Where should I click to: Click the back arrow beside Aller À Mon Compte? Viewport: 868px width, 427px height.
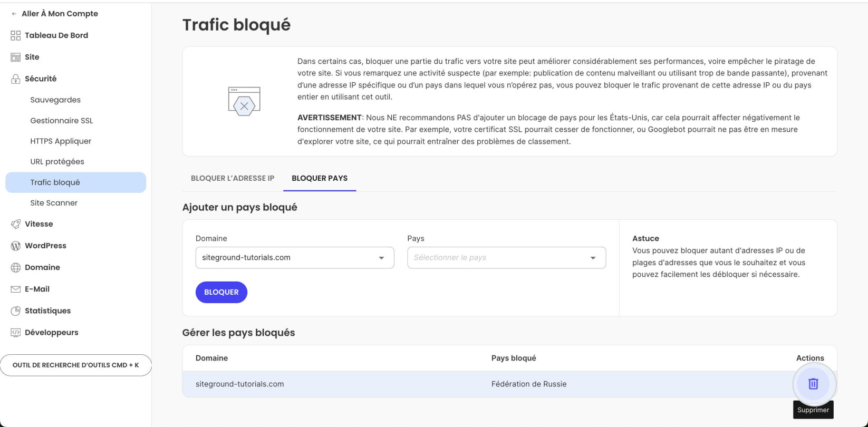[14, 14]
